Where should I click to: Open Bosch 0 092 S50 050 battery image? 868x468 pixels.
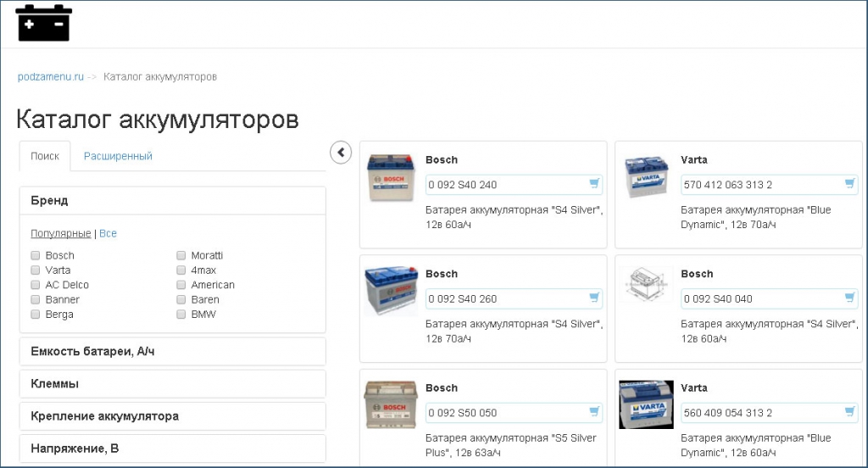[x=391, y=405]
